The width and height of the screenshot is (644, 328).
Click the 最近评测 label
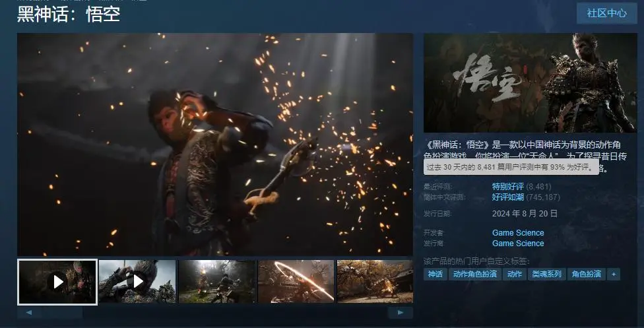(x=437, y=187)
